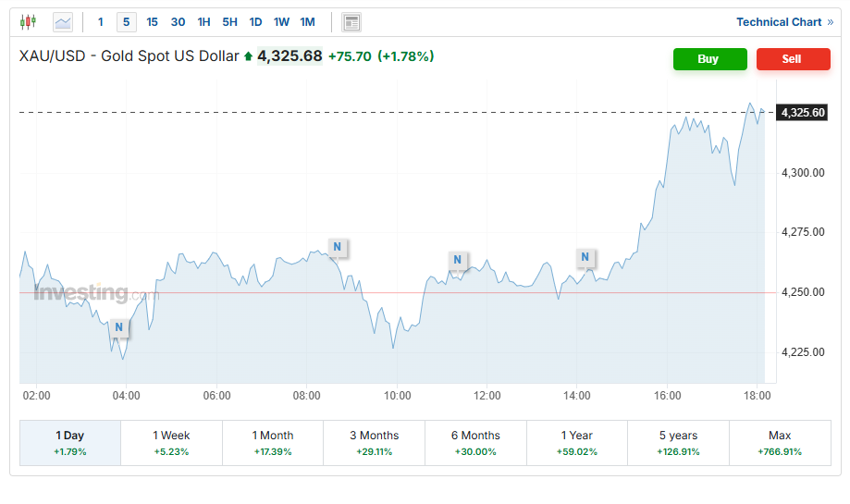Select the 3 Months range tab
Image resolution: width=850 pixels, height=504 pixels.
pos(374,443)
